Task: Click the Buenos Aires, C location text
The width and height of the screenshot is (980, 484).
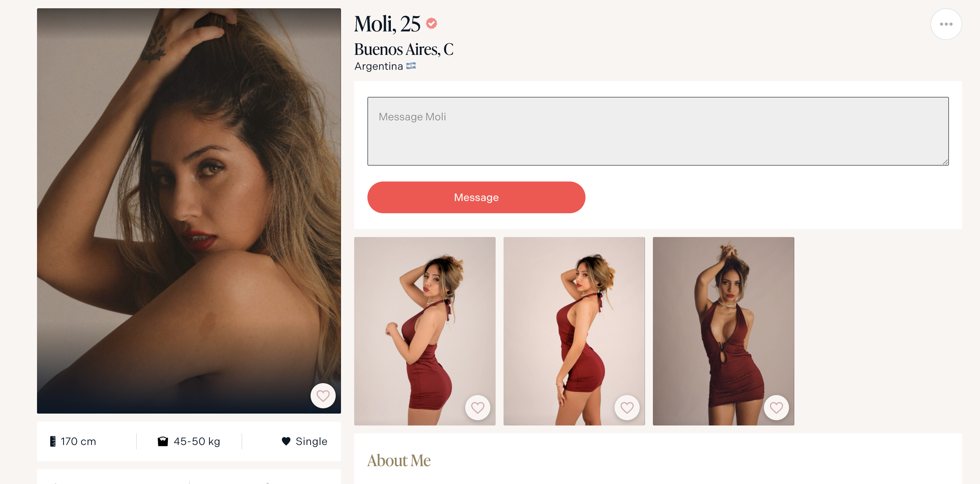Action: click(x=404, y=49)
